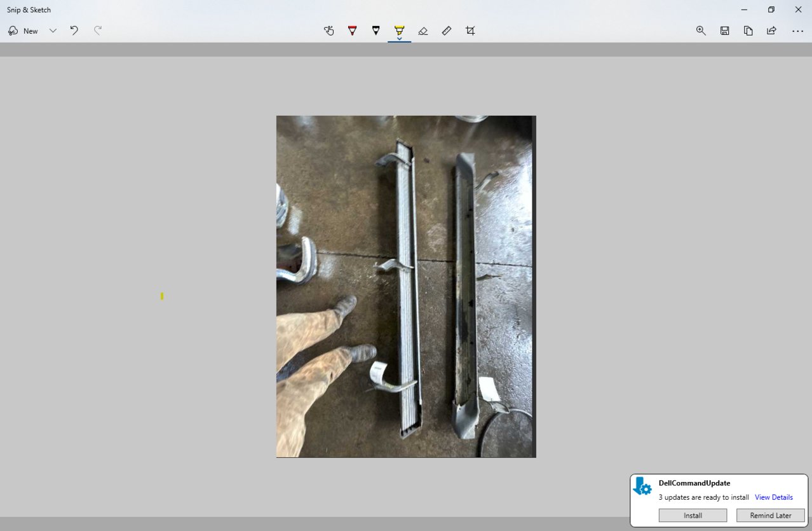Open highlighter options chevron under highlighter
The image size is (812, 531).
(x=399, y=39)
